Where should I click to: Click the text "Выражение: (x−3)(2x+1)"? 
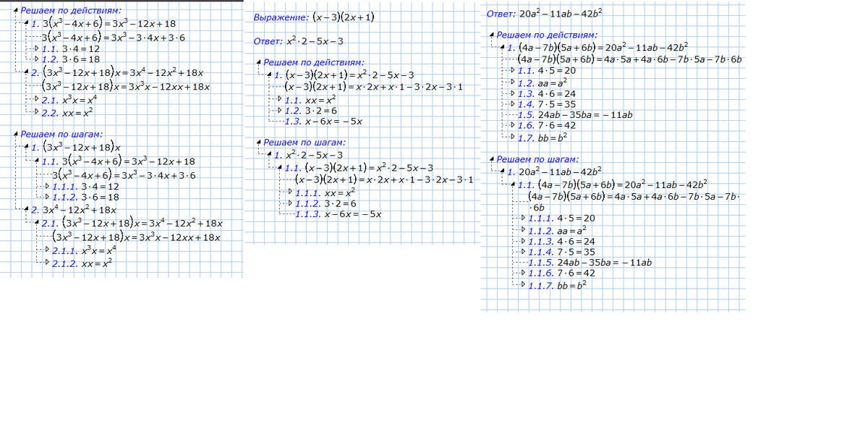coord(315,17)
